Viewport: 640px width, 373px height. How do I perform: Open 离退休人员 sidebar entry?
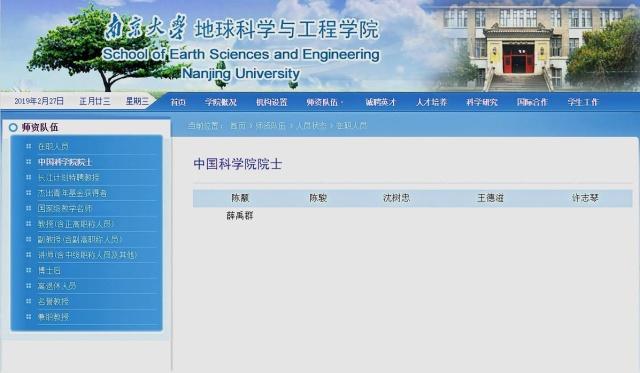[57, 286]
